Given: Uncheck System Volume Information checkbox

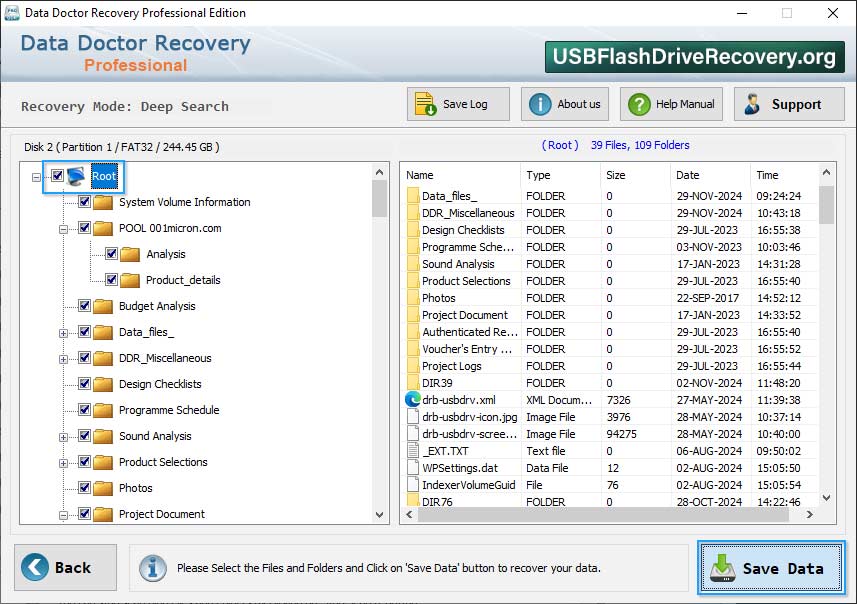Looking at the screenshot, I should tap(84, 202).
